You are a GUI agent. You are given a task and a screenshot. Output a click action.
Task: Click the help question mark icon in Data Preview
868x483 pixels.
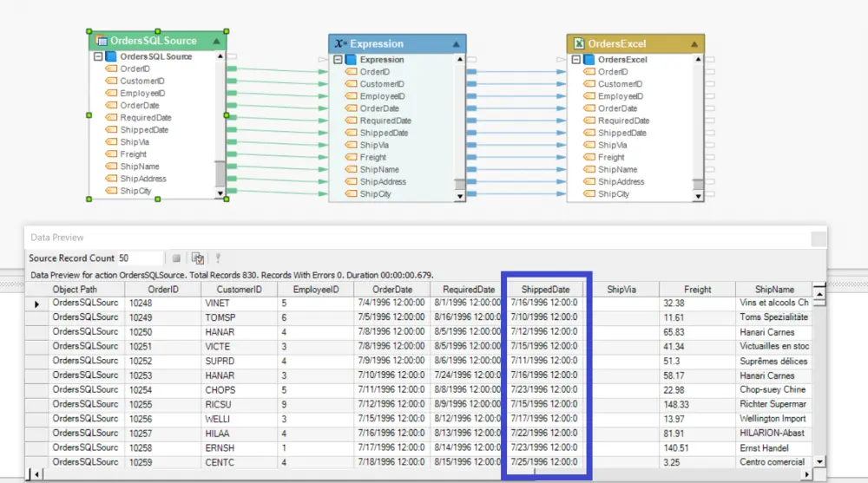218,258
